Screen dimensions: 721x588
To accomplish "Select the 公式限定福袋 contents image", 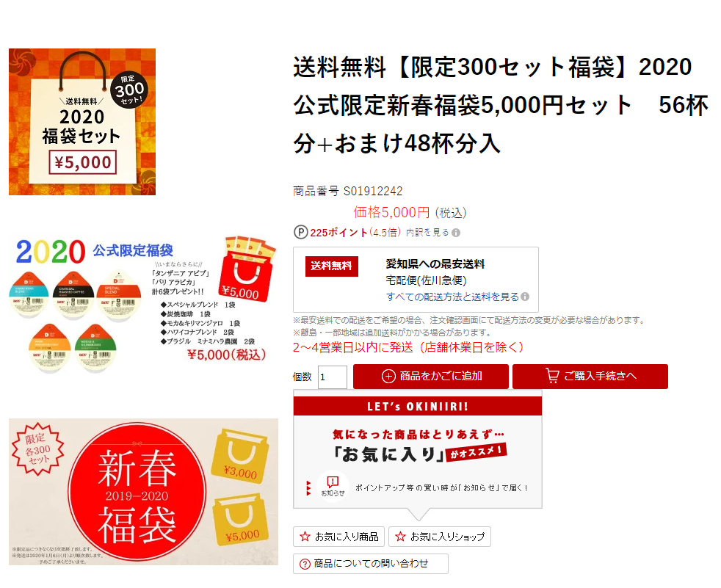I will point(143,305).
